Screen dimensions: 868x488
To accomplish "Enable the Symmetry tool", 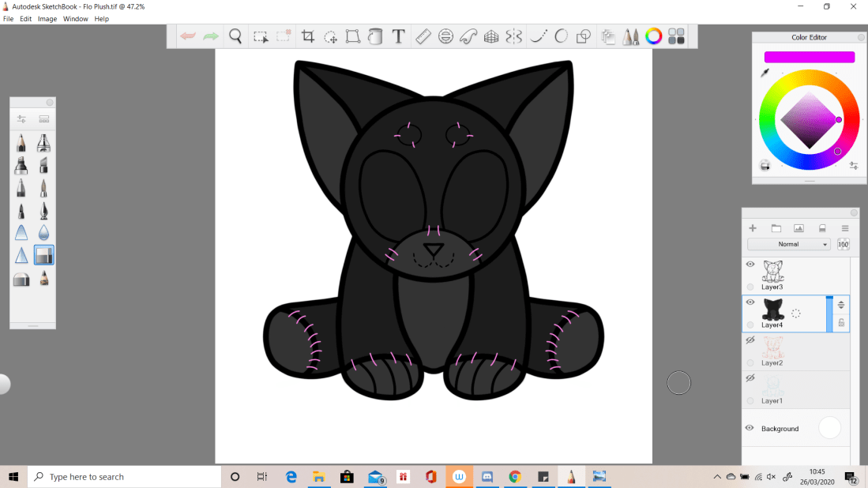I will click(514, 36).
